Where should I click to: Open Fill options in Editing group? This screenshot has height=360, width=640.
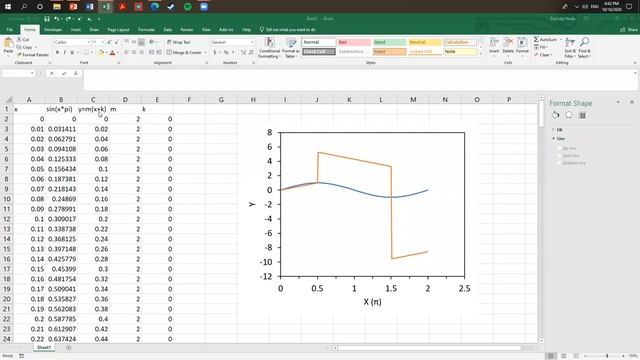pos(541,47)
